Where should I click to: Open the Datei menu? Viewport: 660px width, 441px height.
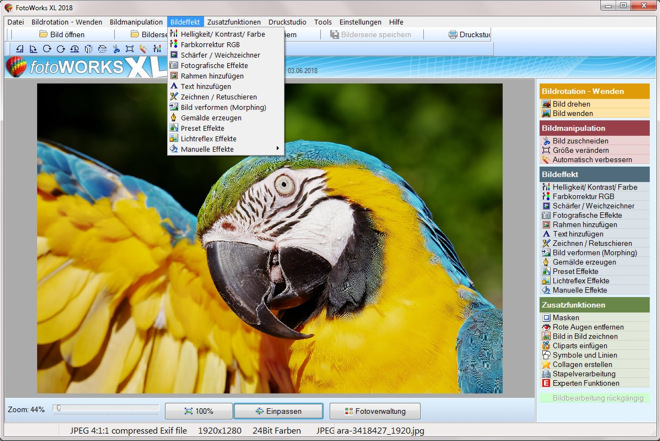point(16,22)
